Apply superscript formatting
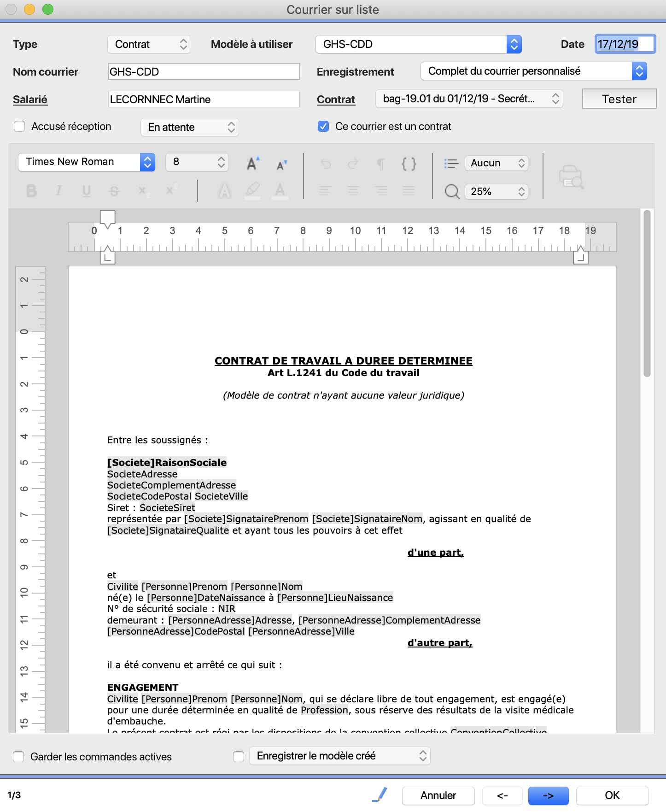 pyautogui.click(x=171, y=190)
